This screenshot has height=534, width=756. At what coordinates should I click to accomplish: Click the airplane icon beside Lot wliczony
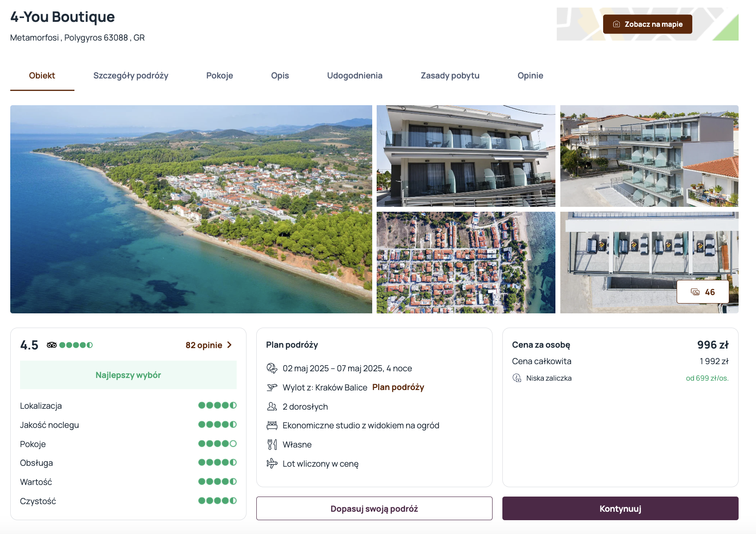tap(272, 464)
